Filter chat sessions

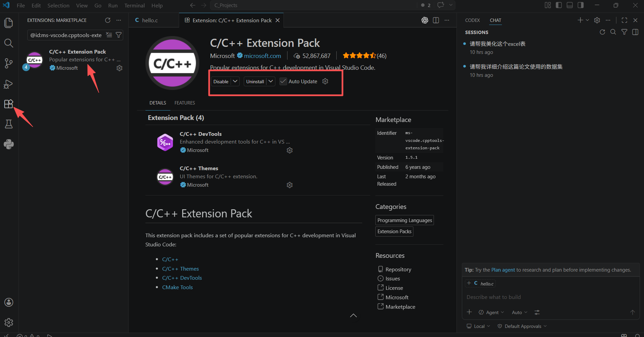(x=624, y=32)
